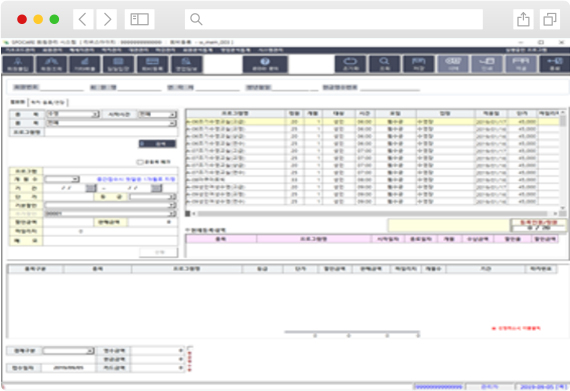This screenshot has height=391, width=570.
Task: Open the start time dropdown showing 전체
Action: pos(157,114)
